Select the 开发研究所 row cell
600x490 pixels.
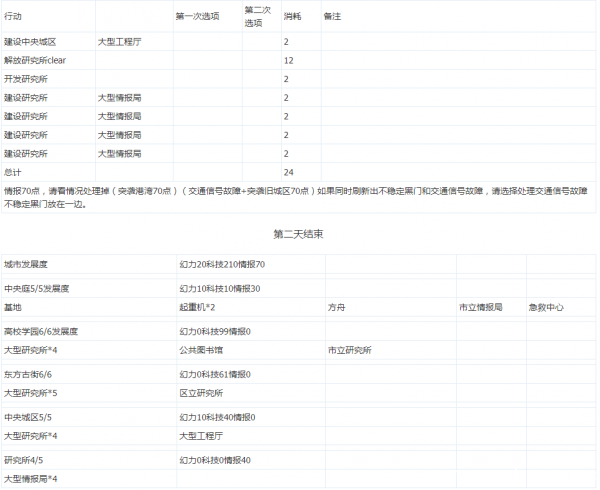coord(25,79)
